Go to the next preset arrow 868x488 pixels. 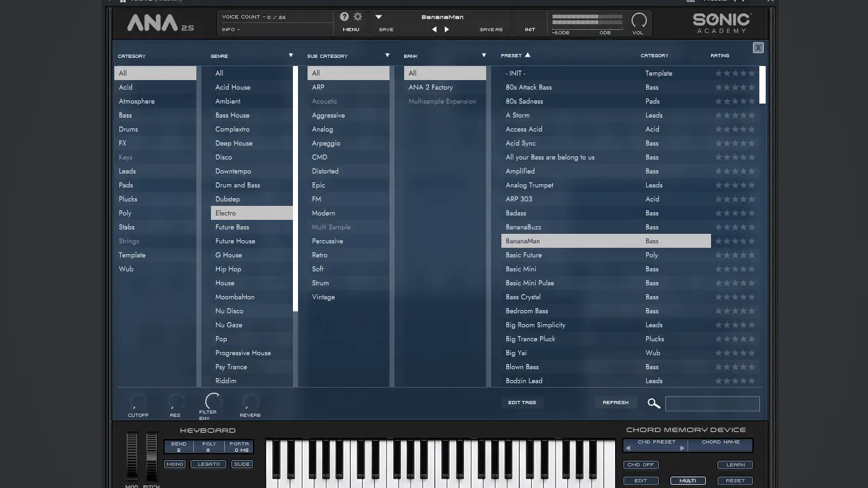447,29
